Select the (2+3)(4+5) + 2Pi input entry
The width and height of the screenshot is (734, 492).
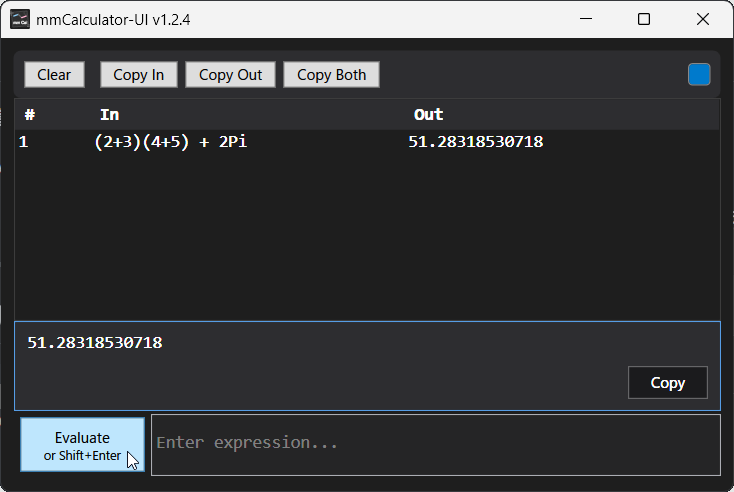[x=170, y=142]
